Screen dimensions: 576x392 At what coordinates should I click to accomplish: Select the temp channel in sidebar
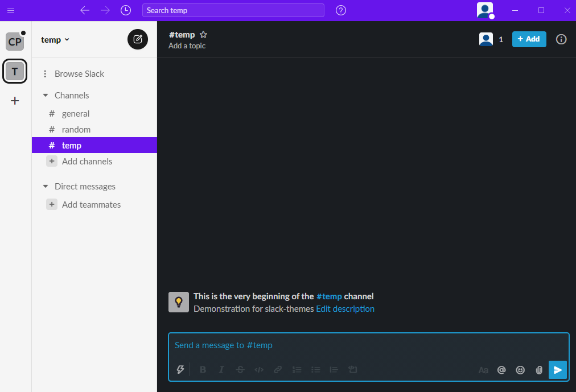pyautogui.click(x=94, y=145)
